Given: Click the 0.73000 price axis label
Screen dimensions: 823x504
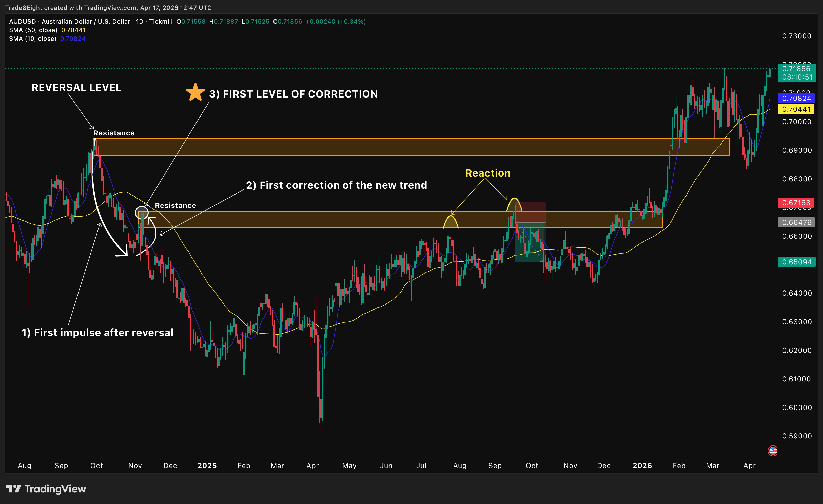Looking at the screenshot, I should click(797, 36).
